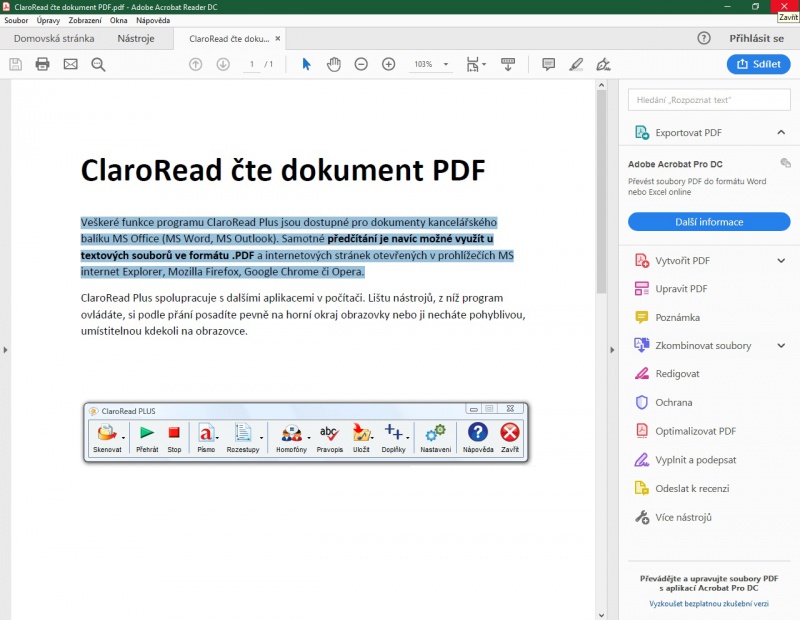Open the Zkombinovat soubory tool
Image resolution: width=800 pixels, height=620 pixels.
point(703,345)
